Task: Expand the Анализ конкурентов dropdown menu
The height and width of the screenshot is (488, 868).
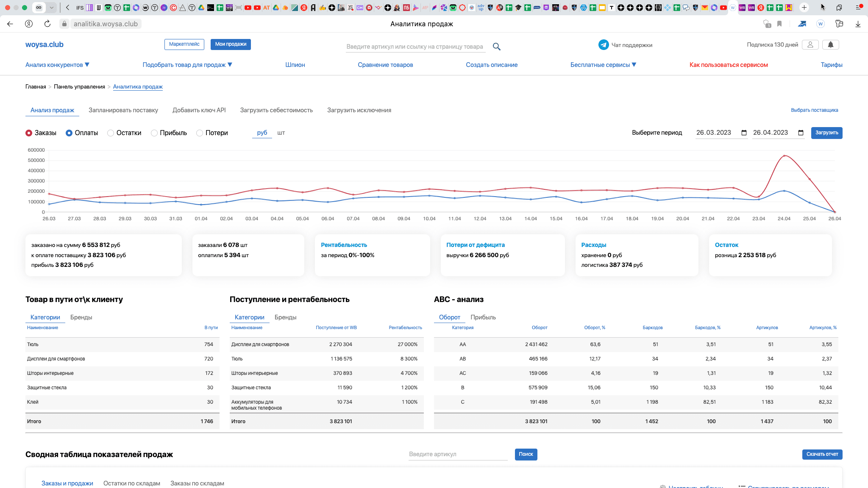Action: (x=57, y=65)
